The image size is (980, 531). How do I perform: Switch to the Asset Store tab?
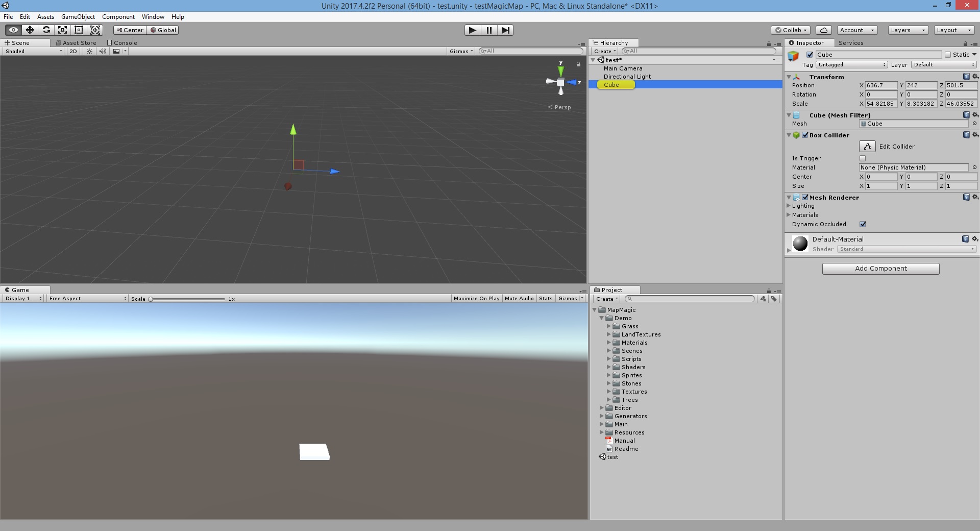click(76, 43)
